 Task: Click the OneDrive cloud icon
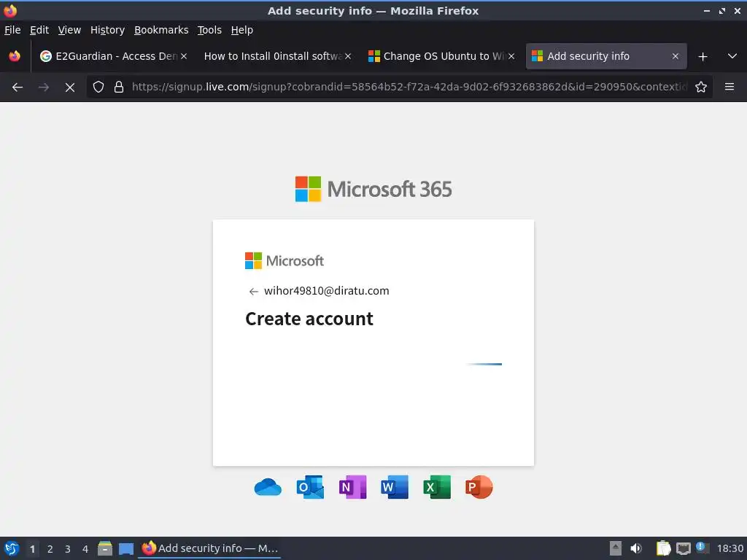click(268, 487)
